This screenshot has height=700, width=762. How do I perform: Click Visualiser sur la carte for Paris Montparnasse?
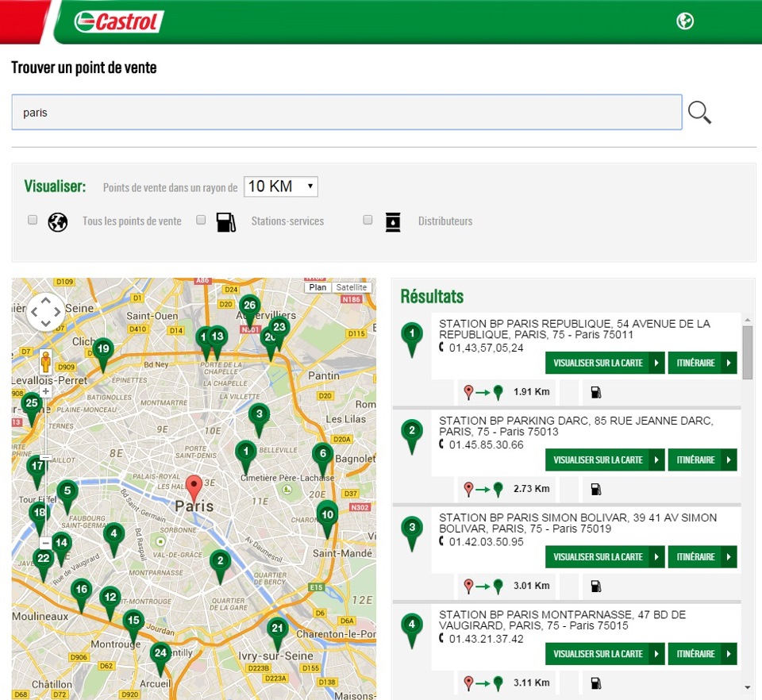605,654
